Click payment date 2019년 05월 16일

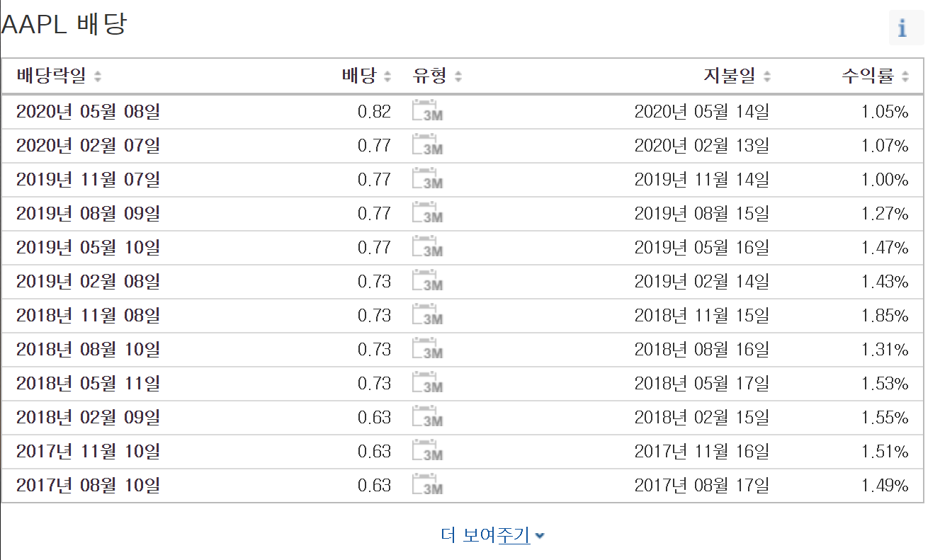pyautogui.click(x=701, y=248)
